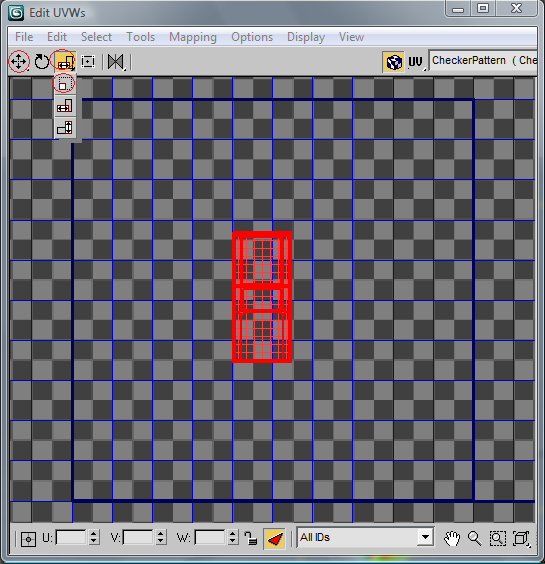Toggle Filter Selected Faces red triangle
545x564 pixels.
click(x=274, y=538)
